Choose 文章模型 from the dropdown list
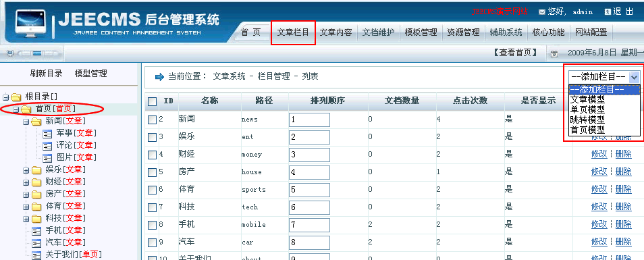 coord(587,100)
